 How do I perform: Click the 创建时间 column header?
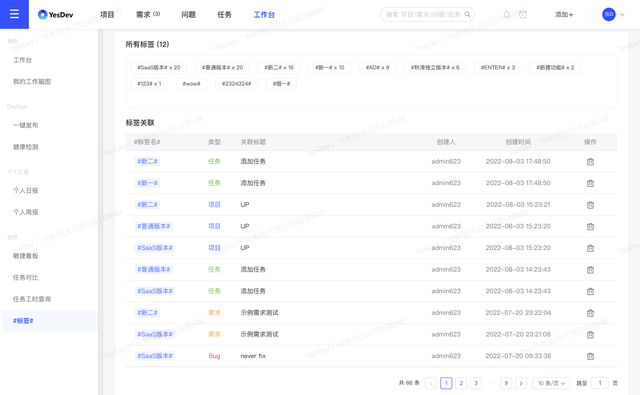[518, 142]
